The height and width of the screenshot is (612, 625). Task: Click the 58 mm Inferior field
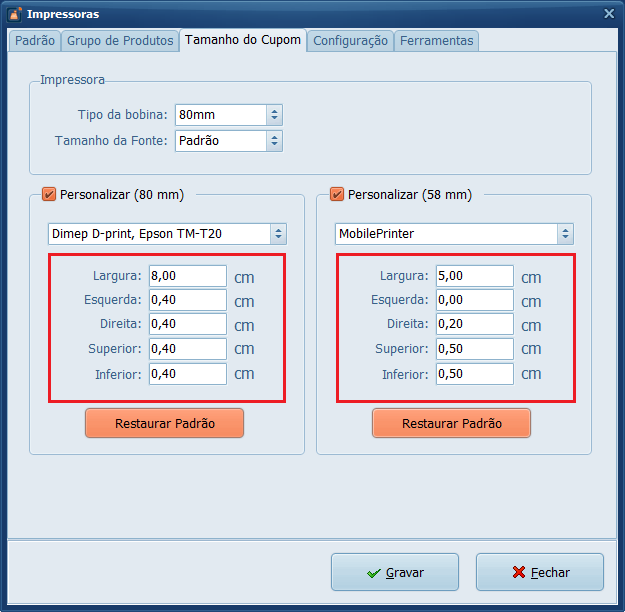point(475,374)
